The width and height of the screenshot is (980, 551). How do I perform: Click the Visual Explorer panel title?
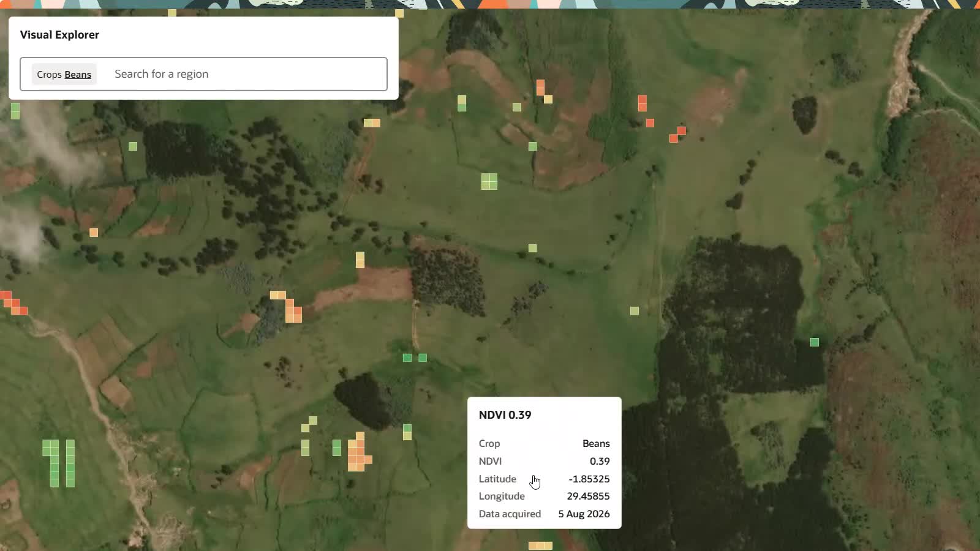(x=59, y=35)
